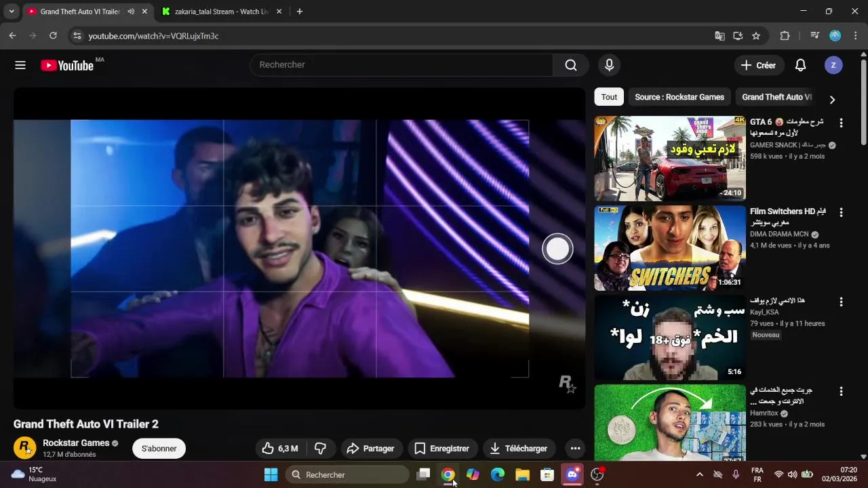
Task: Open Google Translate icon in address bar
Action: click(719, 36)
